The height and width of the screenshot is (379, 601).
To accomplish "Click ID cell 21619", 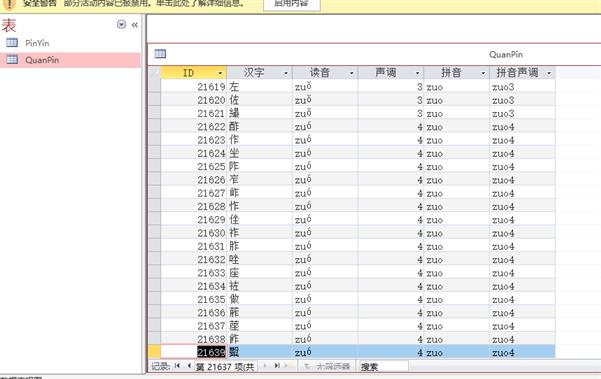I will (x=194, y=87).
